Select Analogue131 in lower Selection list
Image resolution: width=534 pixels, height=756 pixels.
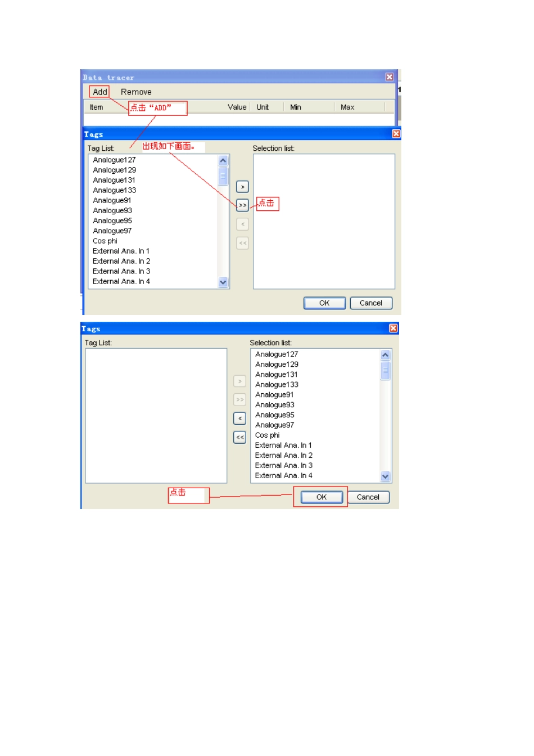(277, 375)
